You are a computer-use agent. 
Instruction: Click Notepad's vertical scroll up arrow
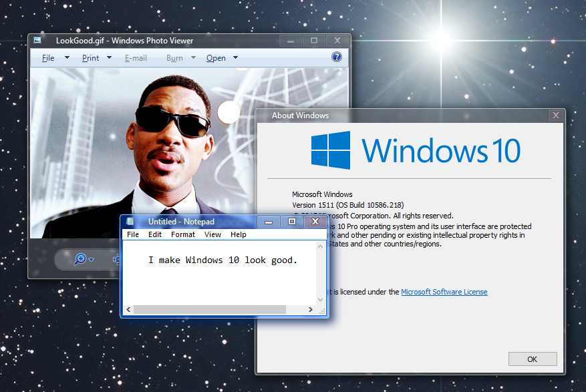(320, 246)
